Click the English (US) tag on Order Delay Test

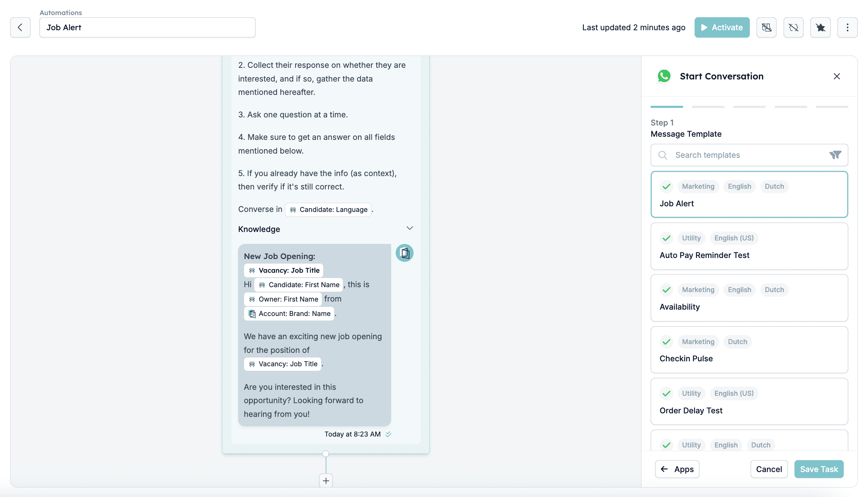pos(734,393)
